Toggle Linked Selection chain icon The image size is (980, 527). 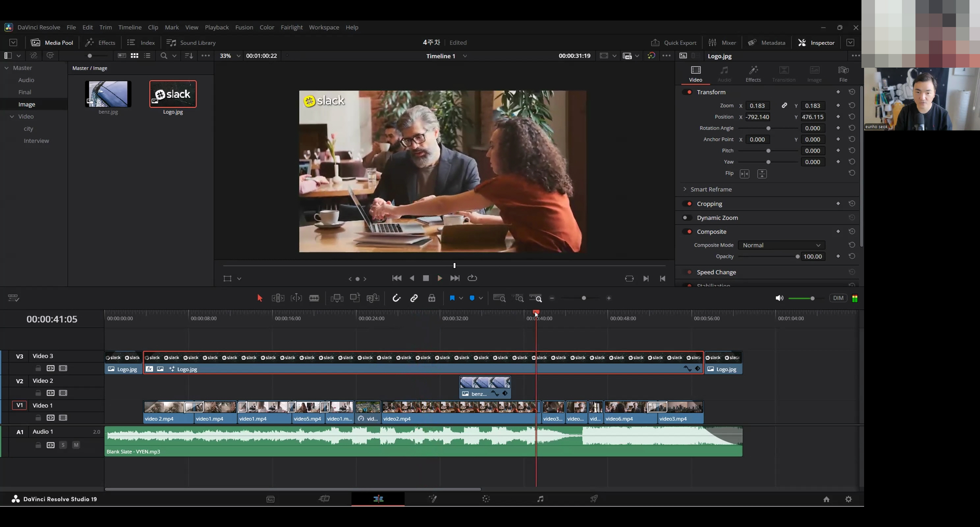(x=414, y=298)
